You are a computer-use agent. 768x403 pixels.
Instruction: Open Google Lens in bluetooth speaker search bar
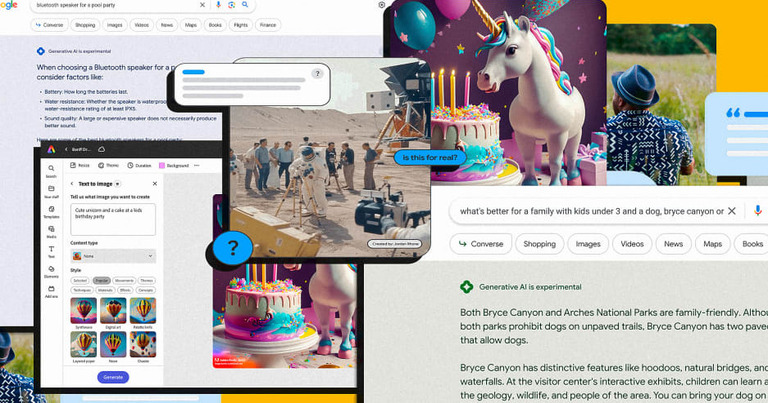coord(232,5)
